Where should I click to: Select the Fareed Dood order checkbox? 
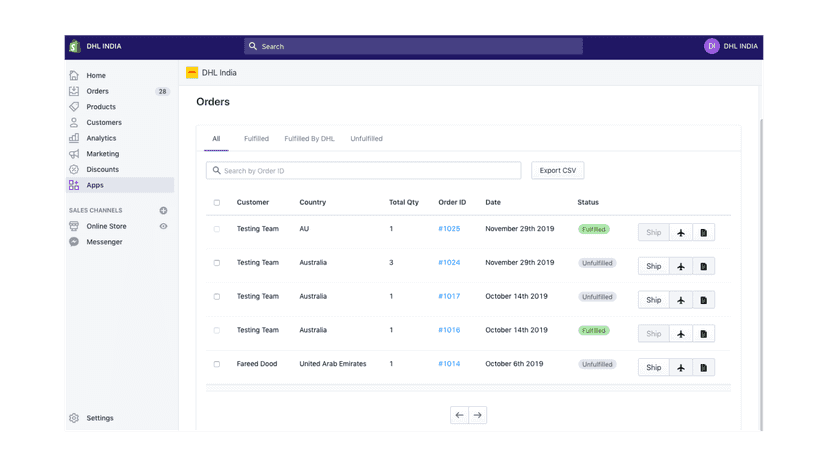click(x=217, y=364)
